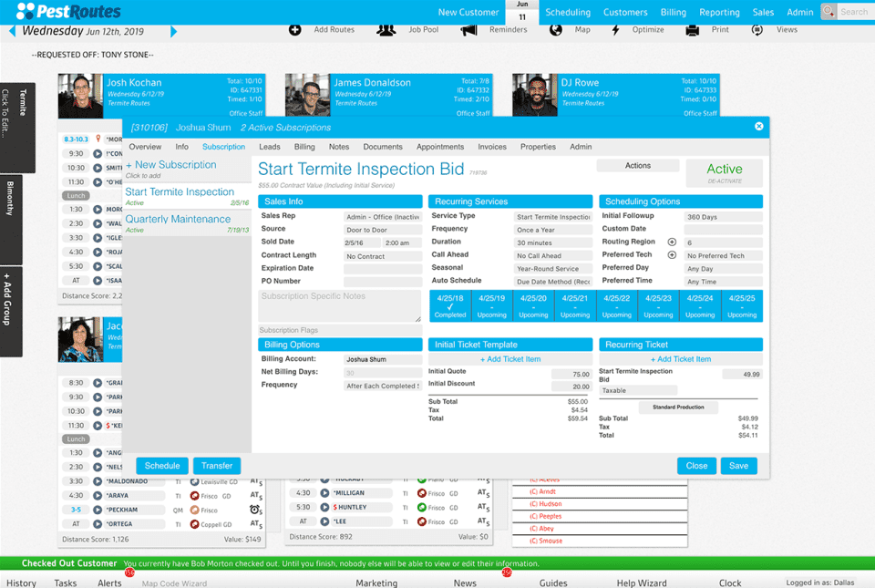The width and height of the screenshot is (875, 588).
Task: Click the Transfer button
Action: [x=217, y=466]
